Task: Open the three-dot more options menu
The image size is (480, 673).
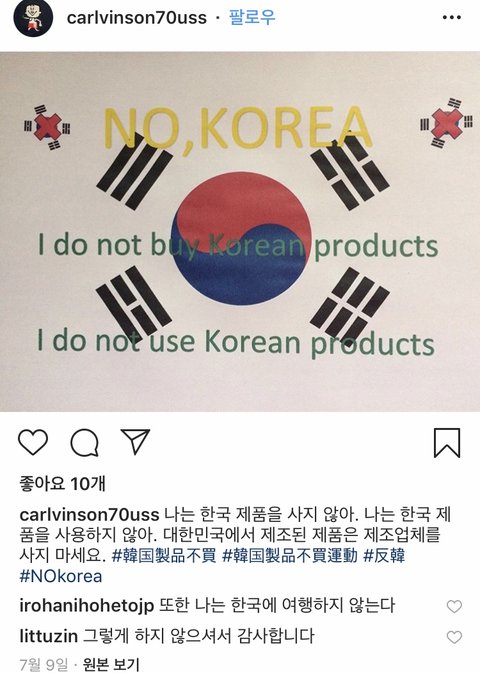Action: click(452, 18)
